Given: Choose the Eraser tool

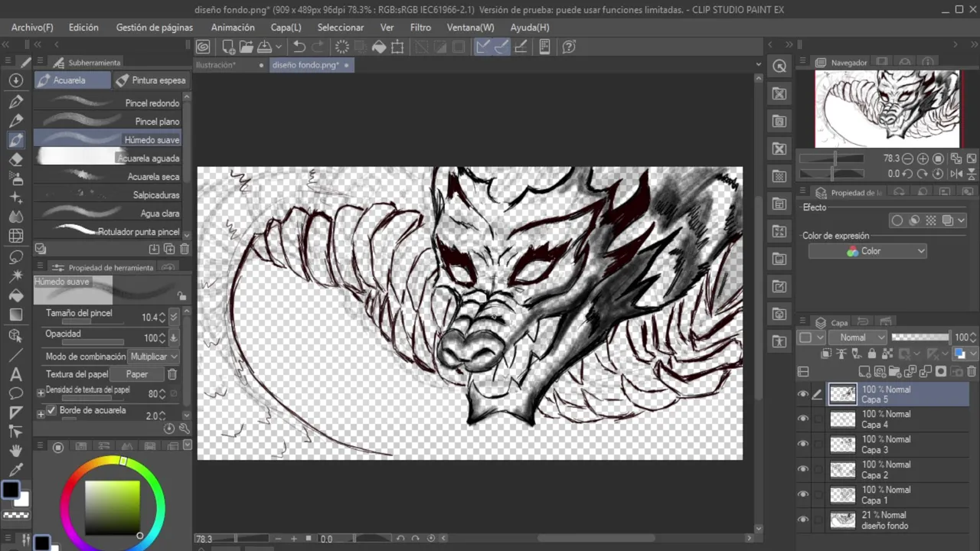Looking at the screenshot, I should 15,159.
